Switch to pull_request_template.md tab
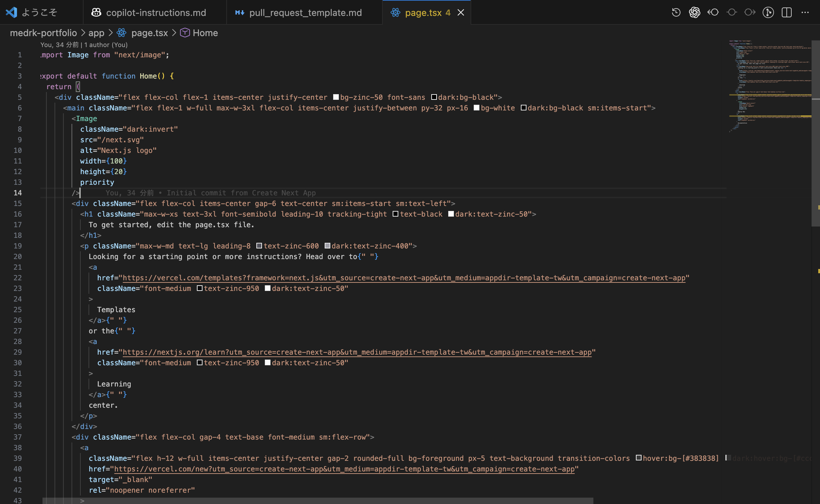The width and height of the screenshot is (820, 504). pyautogui.click(x=304, y=12)
